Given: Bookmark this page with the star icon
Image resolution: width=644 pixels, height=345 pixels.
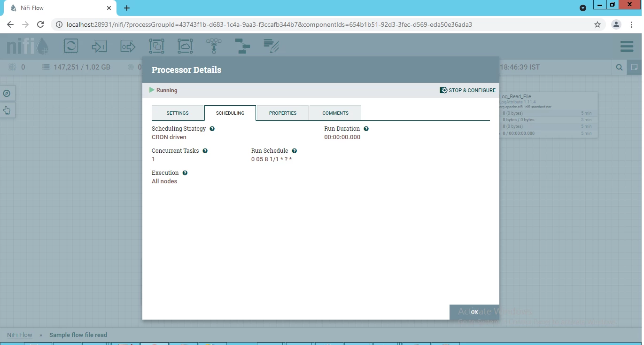Looking at the screenshot, I should click(x=597, y=24).
